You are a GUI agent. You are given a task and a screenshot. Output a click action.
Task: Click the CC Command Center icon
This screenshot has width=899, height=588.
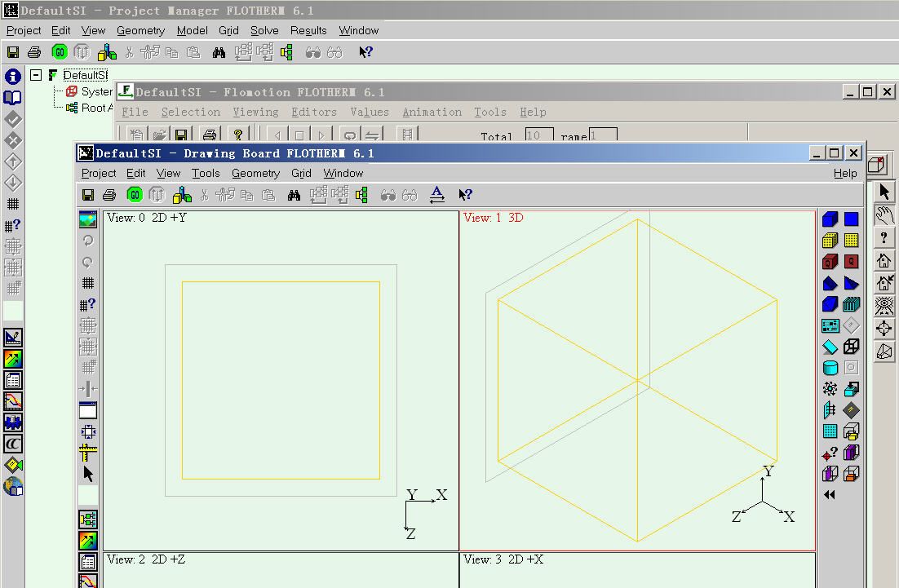click(12, 444)
